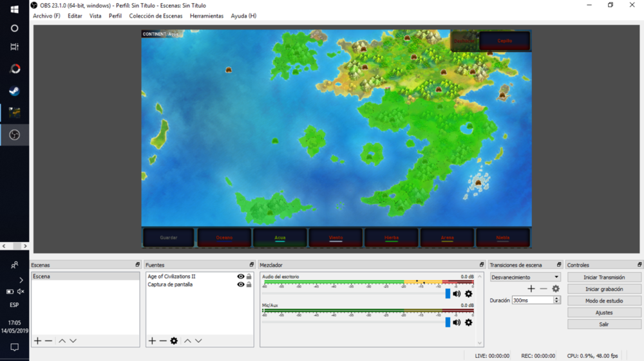Image resolution: width=644 pixels, height=361 pixels.
Task: Click Guardar button in game preview
Action: coord(169,237)
